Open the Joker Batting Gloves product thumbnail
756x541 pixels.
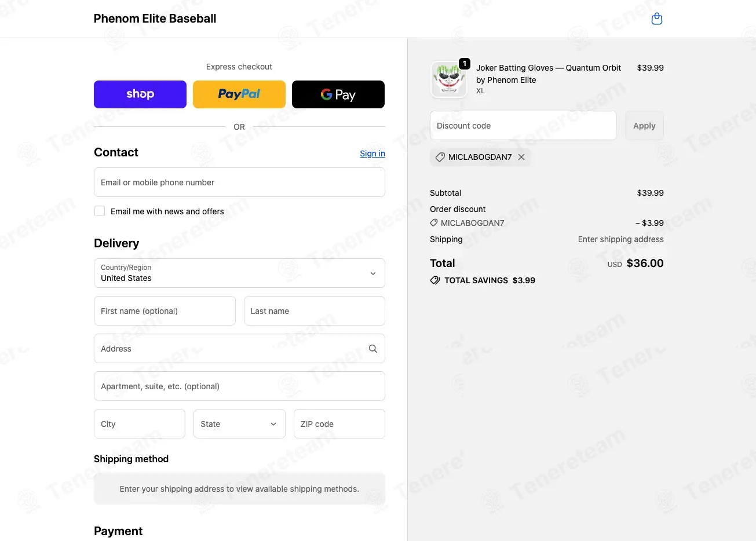[x=449, y=79]
